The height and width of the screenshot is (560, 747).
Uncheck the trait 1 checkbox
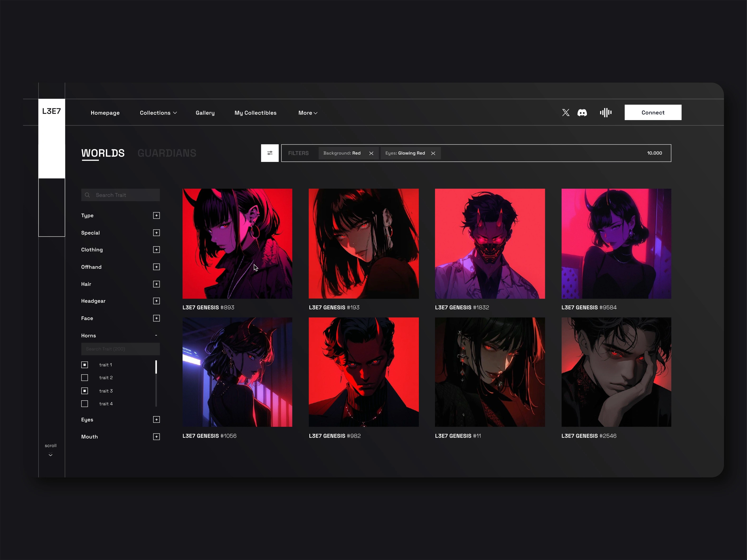pos(85,365)
